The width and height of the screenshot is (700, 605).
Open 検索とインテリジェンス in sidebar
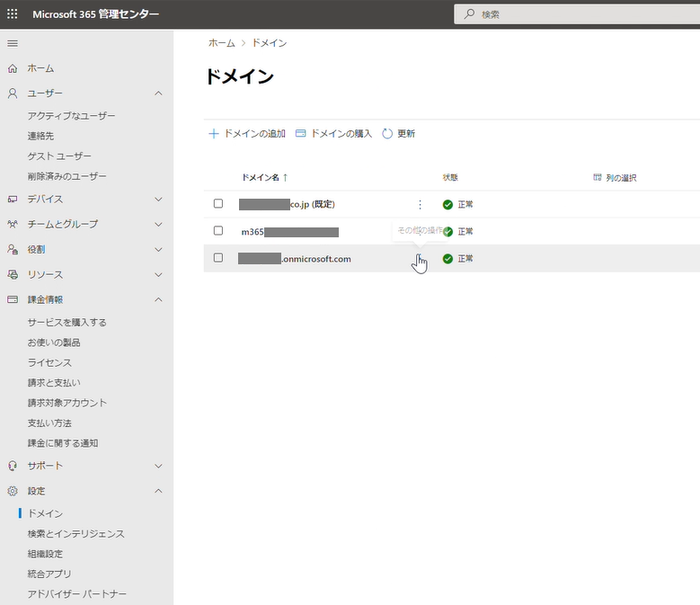pyautogui.click(x=75, y=534)
